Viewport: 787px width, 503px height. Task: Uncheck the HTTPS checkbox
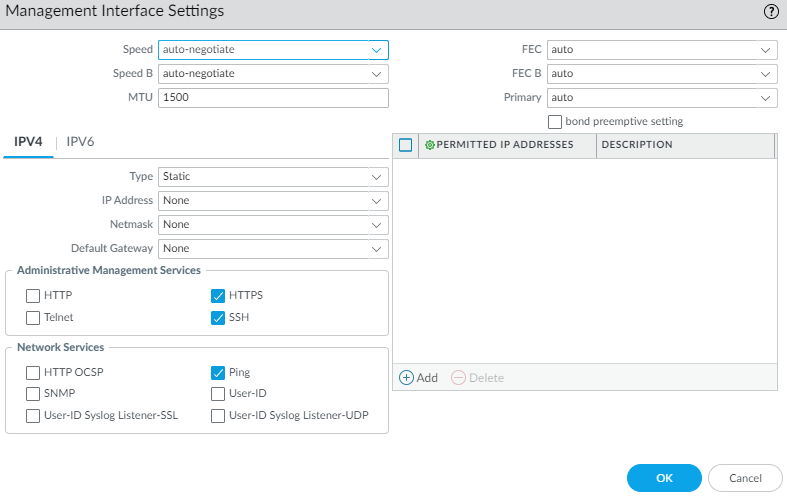click(218, 296)
